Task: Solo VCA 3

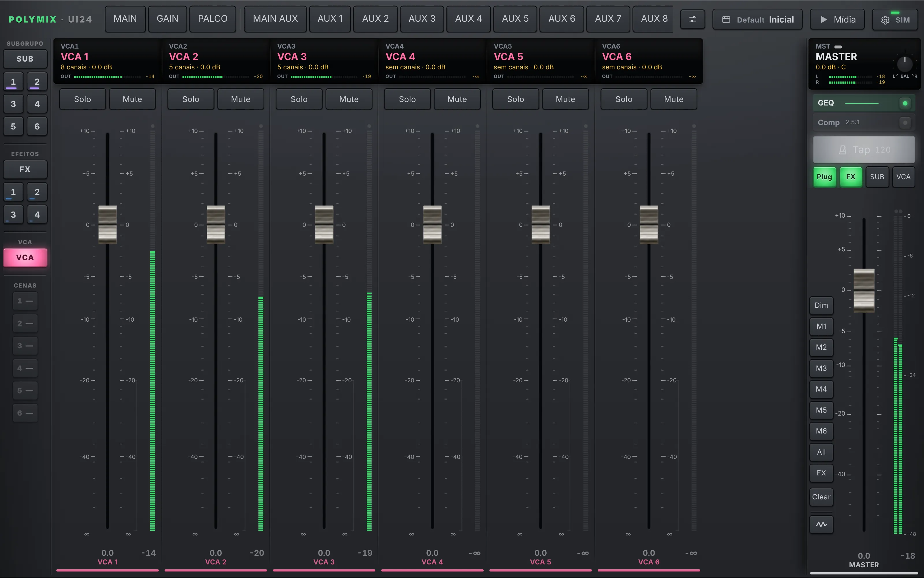Action: coord(299,99)
